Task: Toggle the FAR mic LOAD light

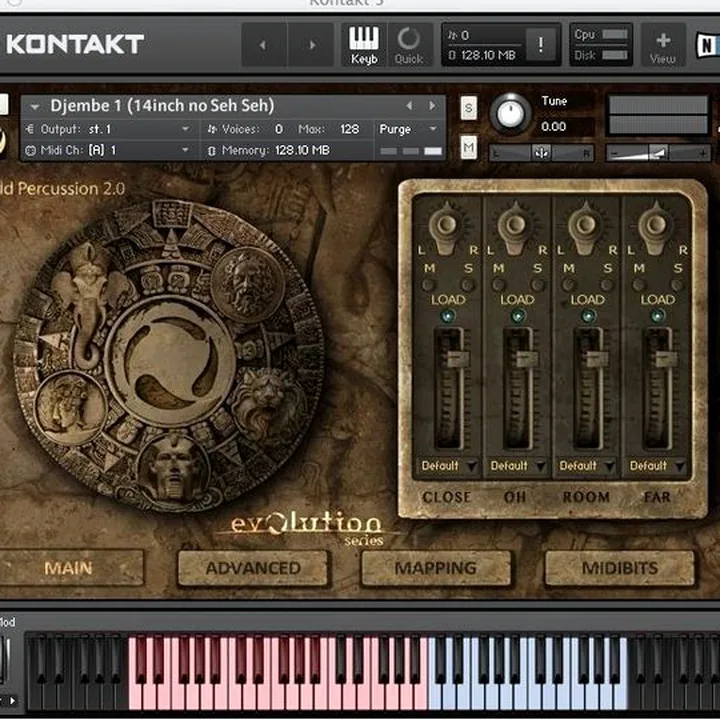Action: click(x=658, y=316)
